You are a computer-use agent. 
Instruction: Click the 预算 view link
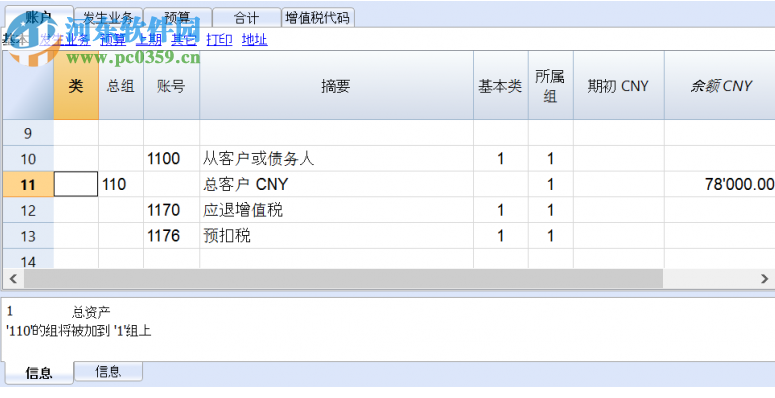113,40
